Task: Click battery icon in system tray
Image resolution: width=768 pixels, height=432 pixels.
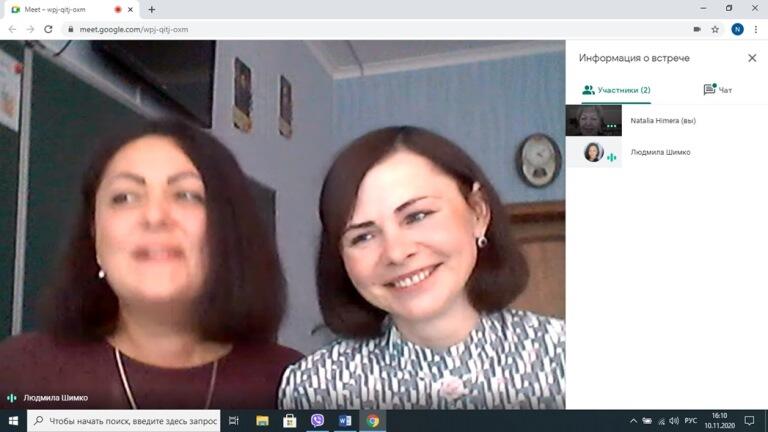Action: 647,421
